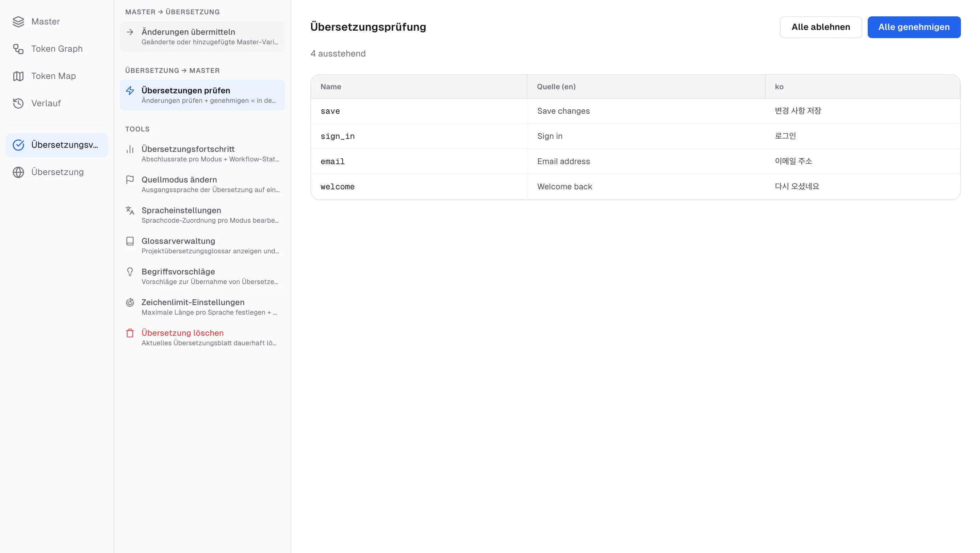Viewport: 980px width, 553px height.
Task: Approve all with Alle genehmigen
Action: click(914, 27)
